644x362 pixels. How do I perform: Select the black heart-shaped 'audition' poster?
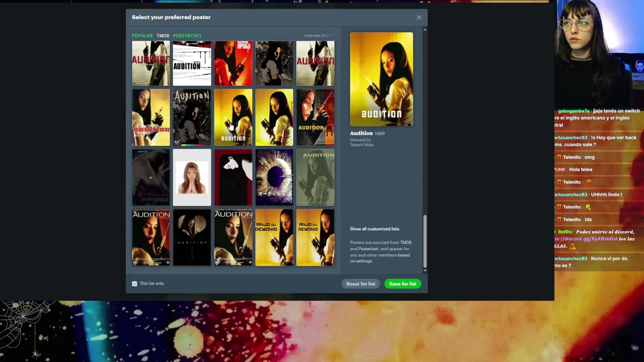(x=192, y=237)
